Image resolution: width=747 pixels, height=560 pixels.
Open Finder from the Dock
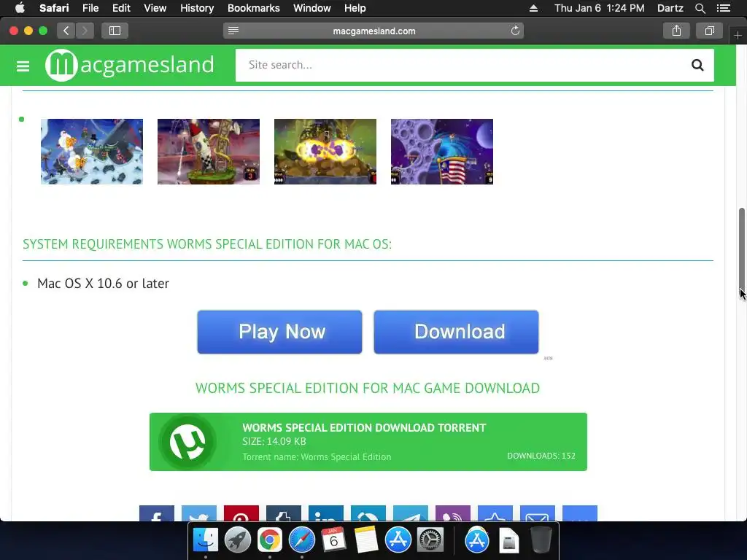pyautogui.click(x=205, y=540)
